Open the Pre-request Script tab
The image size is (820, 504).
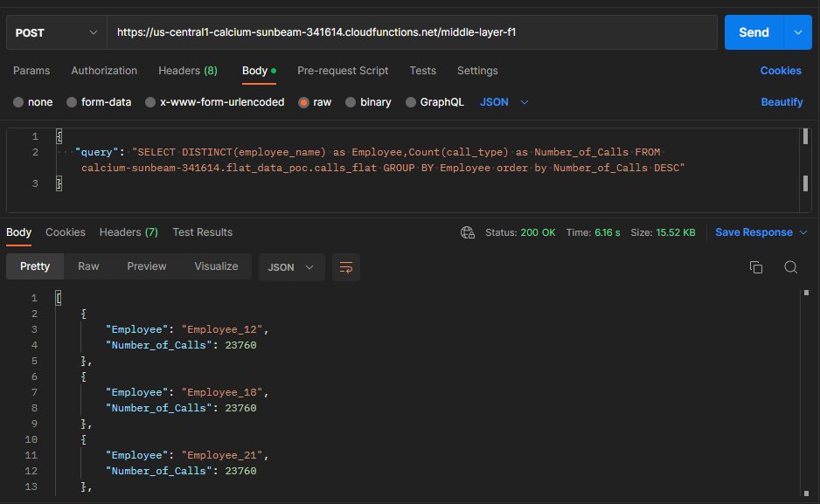pyautogui.click(x=343, y=71)
